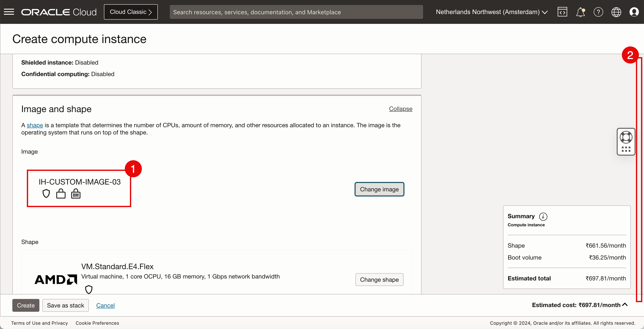Open Netherlands Northwest region dropdown
Viewport: 644px width, 329px height.
[x=492, y=12]
